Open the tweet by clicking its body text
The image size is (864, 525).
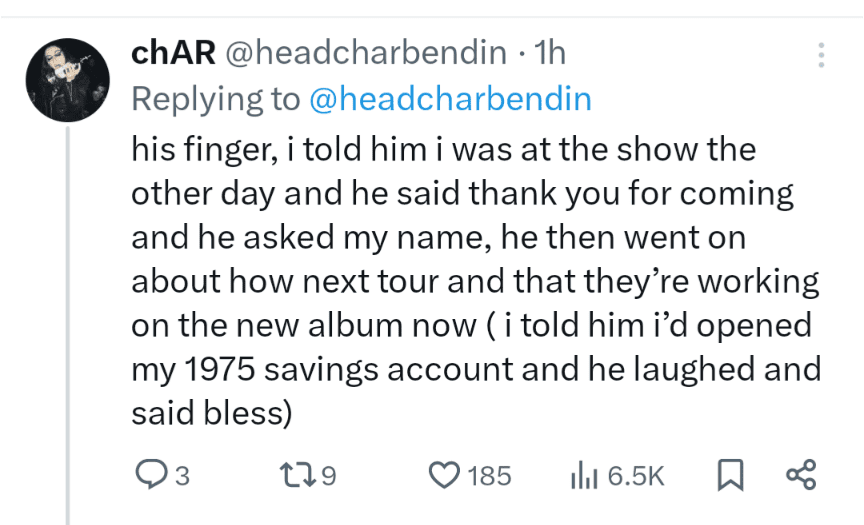point(476,281)
